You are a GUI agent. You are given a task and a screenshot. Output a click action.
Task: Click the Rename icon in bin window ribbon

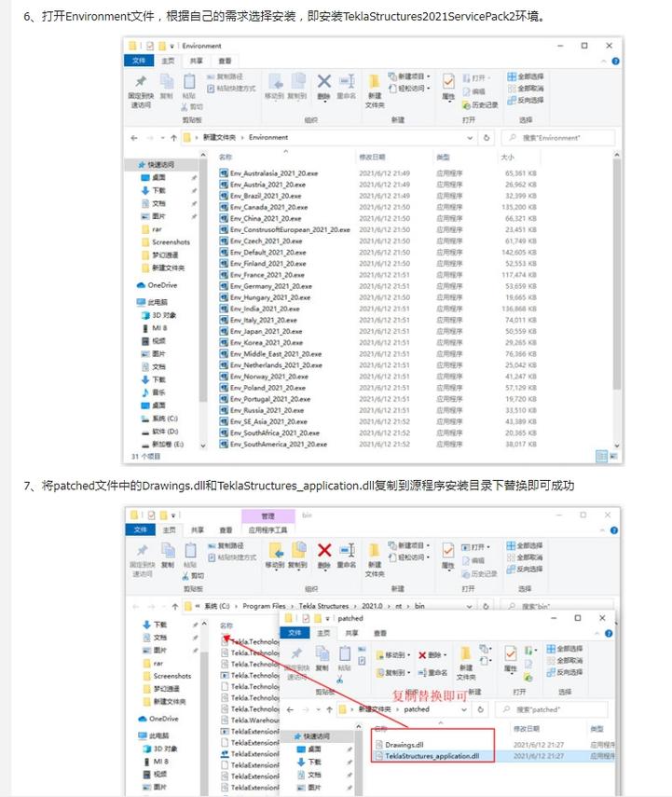(x=347, y=551)
